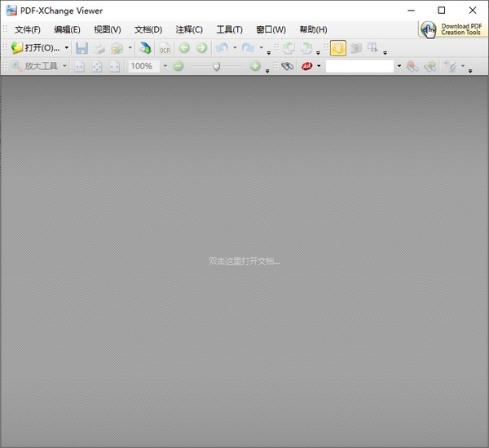Open the 注释(C) menu

(x=189, y=30)
